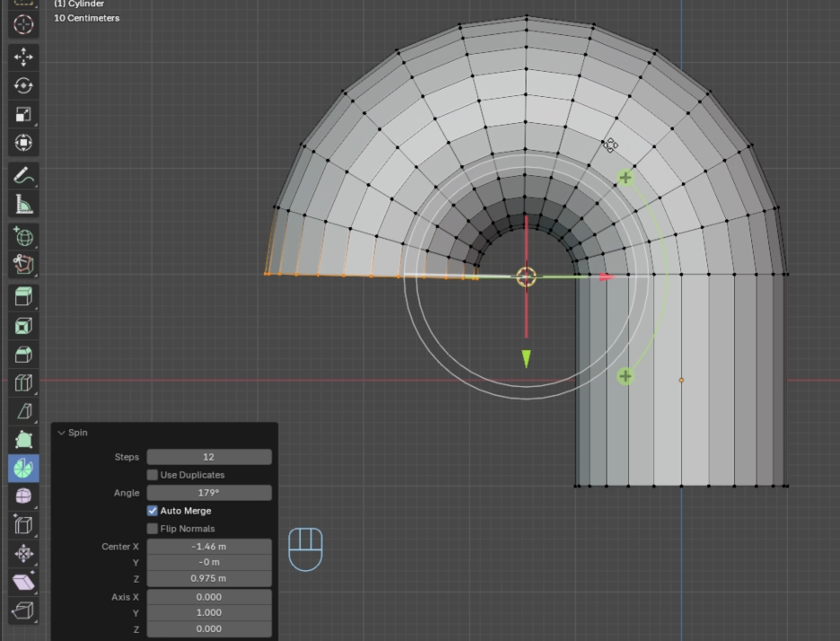The image size is (840, 641).
Task: Collapse the Spin operator panel
Action: [62, 433]
